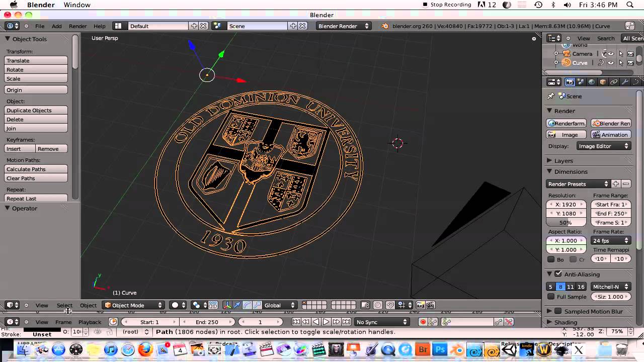
Task: Click the Animation render button
Action: pos(611,135)
